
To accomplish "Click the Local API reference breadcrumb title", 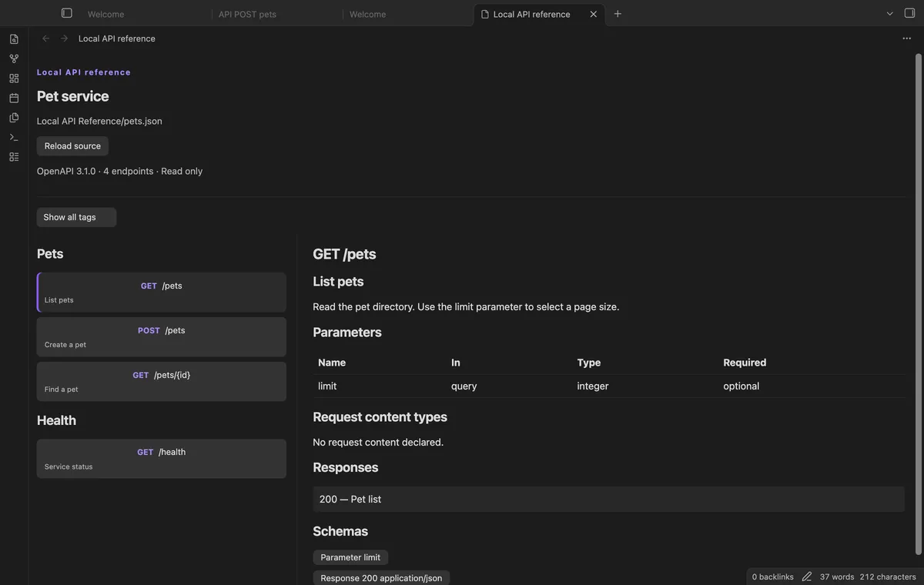I will (117, 38).
